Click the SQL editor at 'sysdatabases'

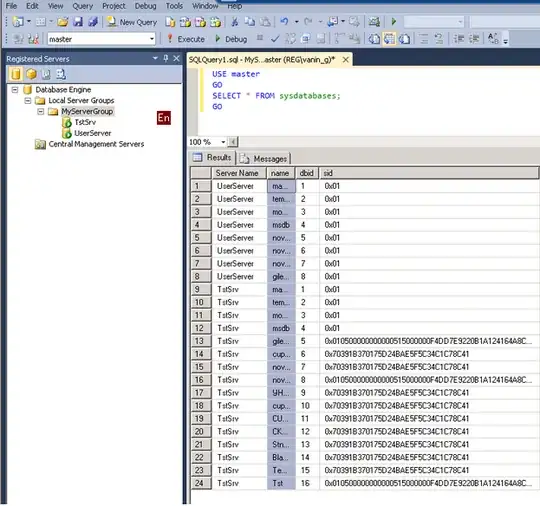[x=309, y=96]
